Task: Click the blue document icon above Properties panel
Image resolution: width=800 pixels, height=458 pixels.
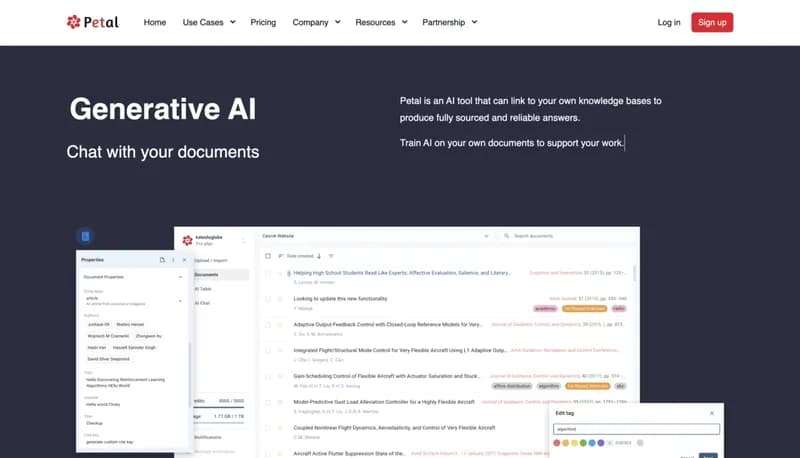Action: coord(86,236)
